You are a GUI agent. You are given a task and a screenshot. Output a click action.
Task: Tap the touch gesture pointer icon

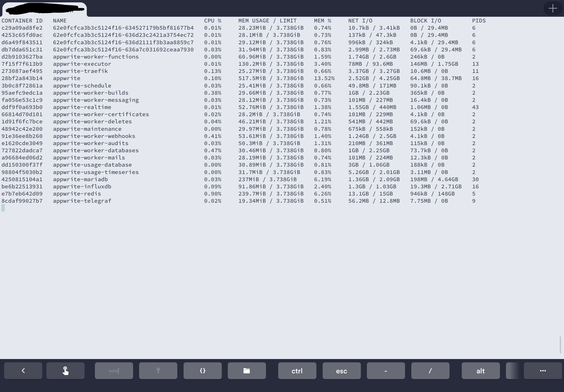click(x=65, y=370)
